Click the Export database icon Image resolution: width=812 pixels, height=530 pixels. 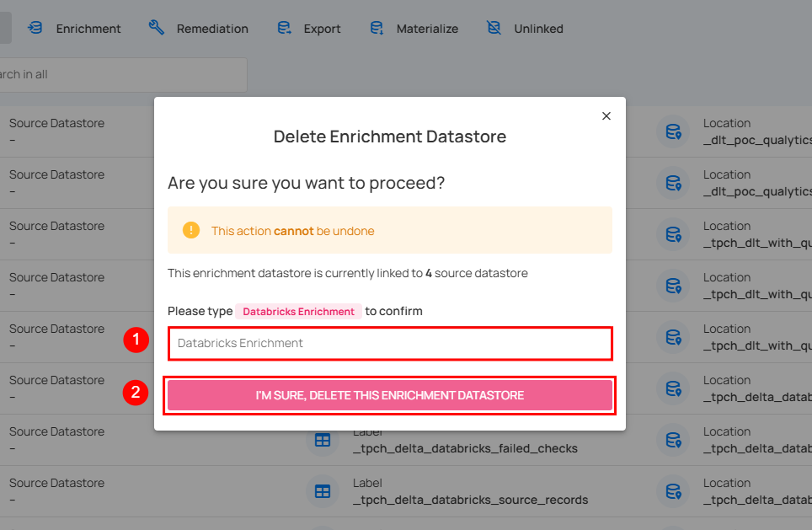(285, 28)
